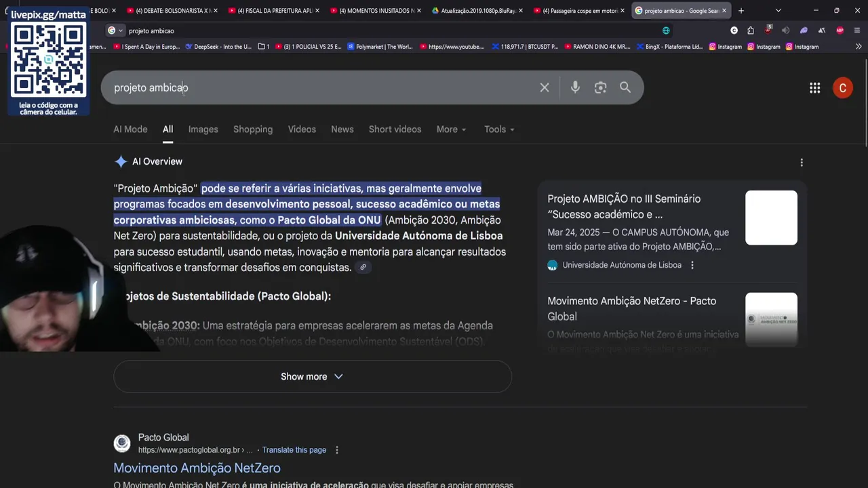Open Movimento Ambição NetZero - Pacto Global card
868x488 pixels.
[631, 308]
